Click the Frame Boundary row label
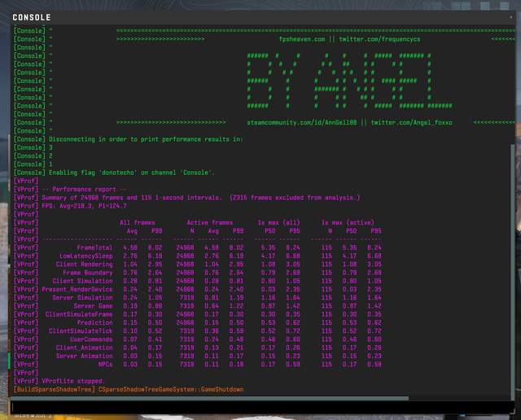The height and width of the screenshot is (420, 521). [x=88, y=273]
